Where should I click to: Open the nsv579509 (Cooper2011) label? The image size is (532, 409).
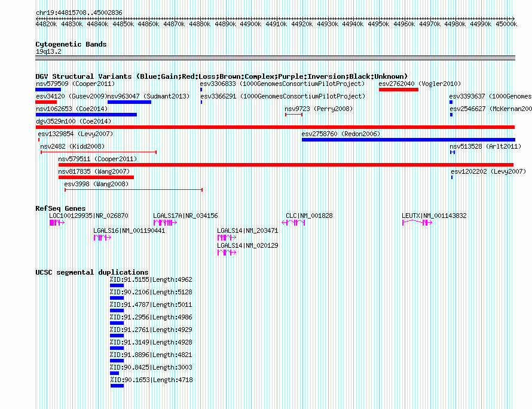pyautogui.click(x=75, y=84)
